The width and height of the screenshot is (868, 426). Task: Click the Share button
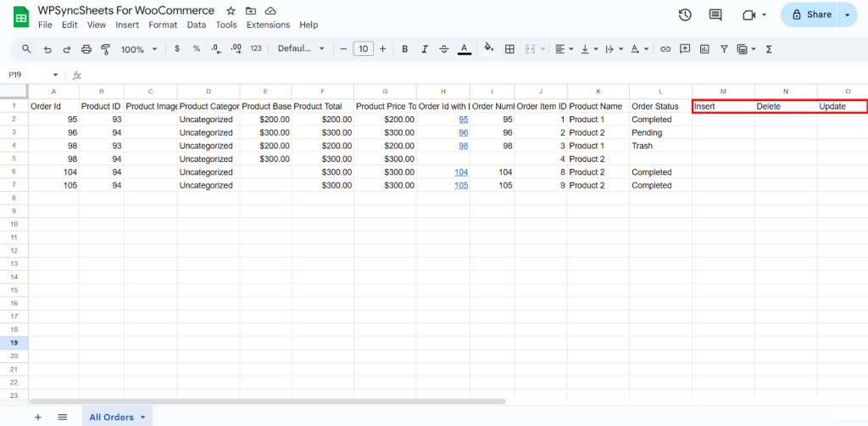pos(810,15)
